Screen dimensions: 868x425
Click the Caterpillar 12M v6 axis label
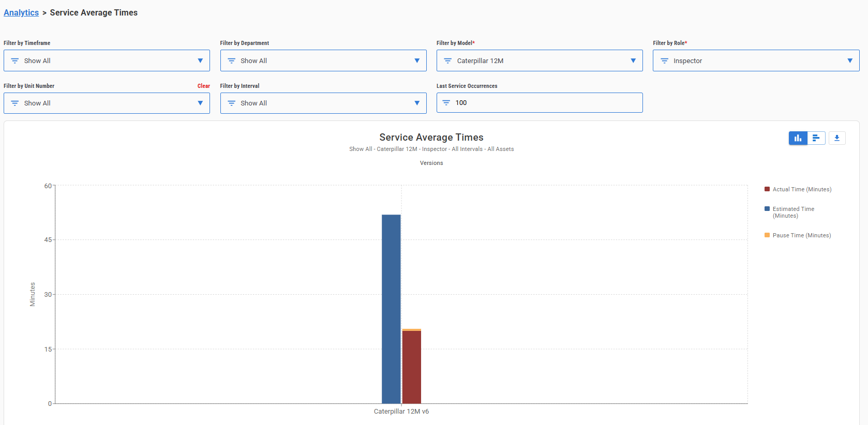(401, 412)
